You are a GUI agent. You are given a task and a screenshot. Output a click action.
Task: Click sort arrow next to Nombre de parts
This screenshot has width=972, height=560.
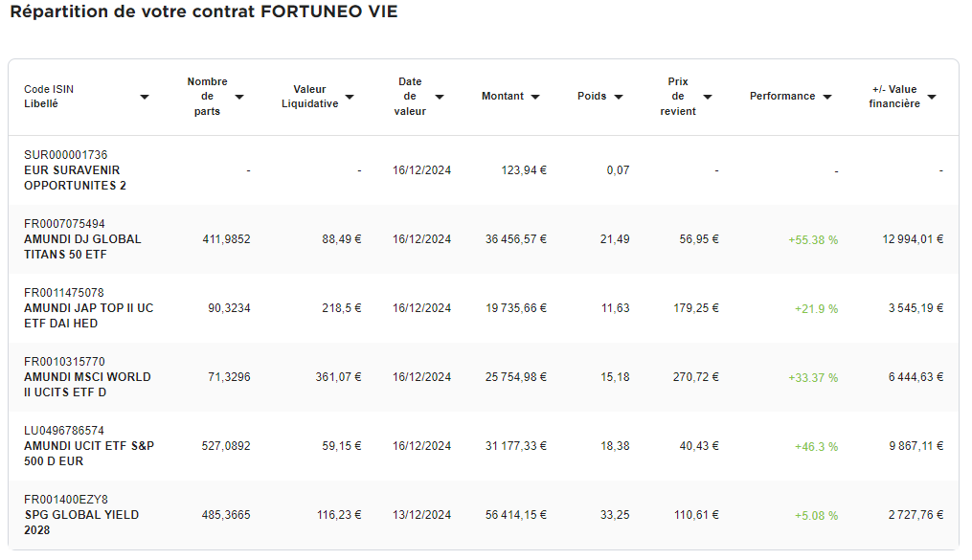239,97
